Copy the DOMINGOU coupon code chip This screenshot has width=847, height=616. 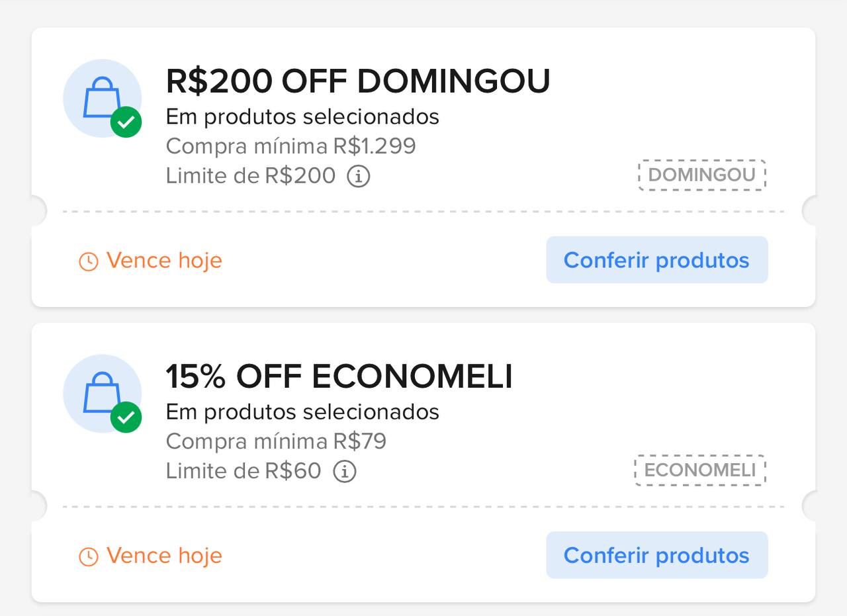tap(701, 175)
